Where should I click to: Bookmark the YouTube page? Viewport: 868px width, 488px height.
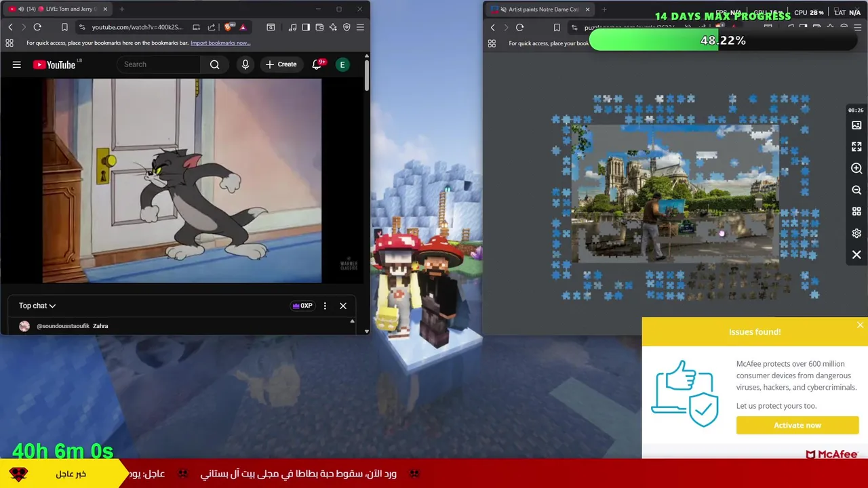click(x=64, y=27)
